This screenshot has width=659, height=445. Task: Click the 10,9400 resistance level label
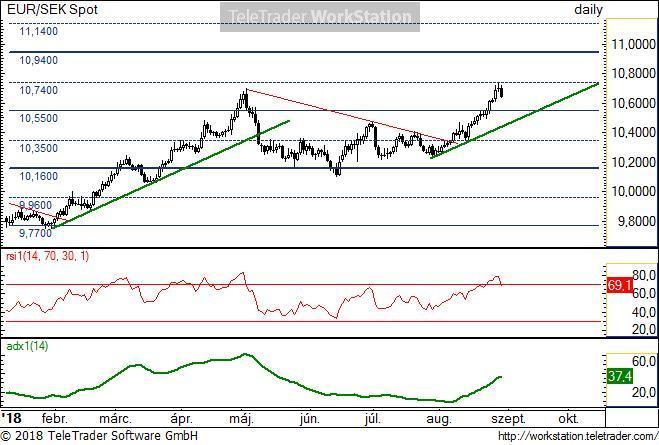[x=39, y=60]
